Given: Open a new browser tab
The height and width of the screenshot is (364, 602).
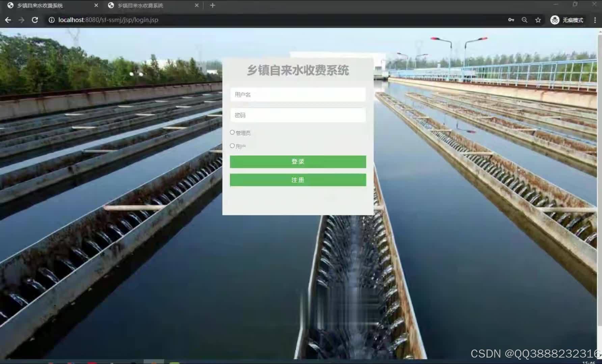Looking at the screenshot, I should click(213, 5).
